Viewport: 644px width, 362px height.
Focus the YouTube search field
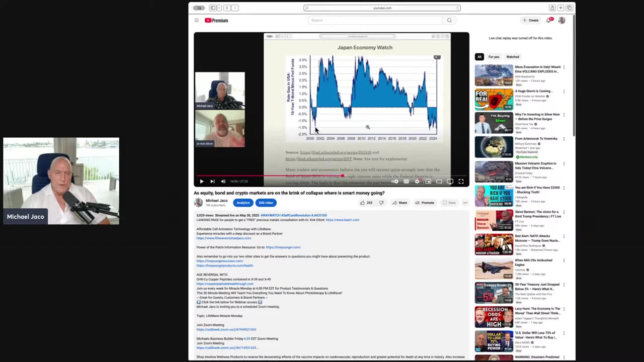375,20
